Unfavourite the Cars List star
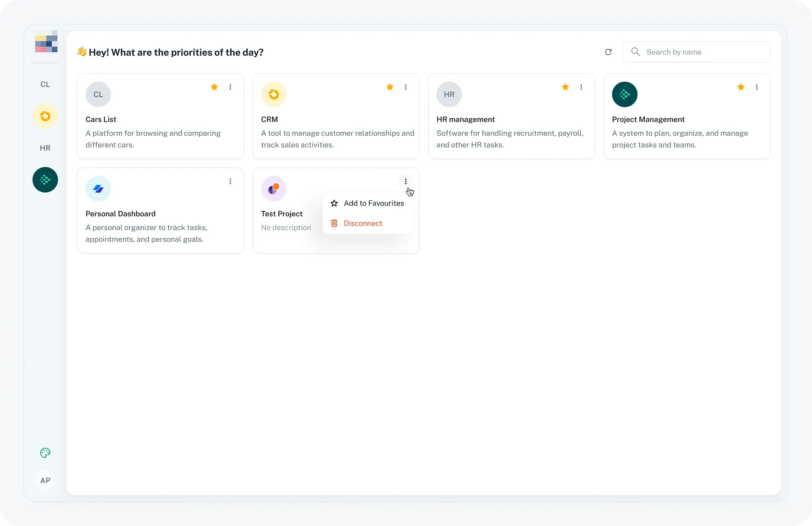The height and width of the screenshot is (526, 812). click(x=214, y=87)
